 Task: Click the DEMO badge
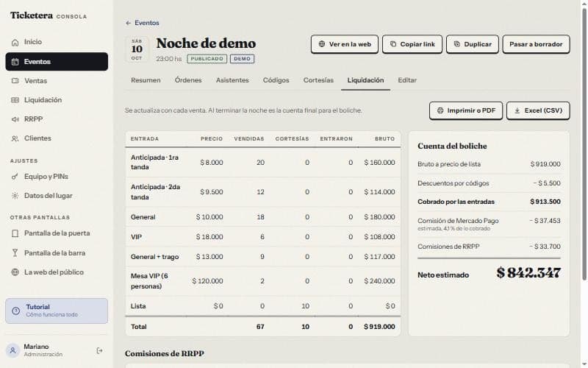pyautogui.click(x=243, y=59)
